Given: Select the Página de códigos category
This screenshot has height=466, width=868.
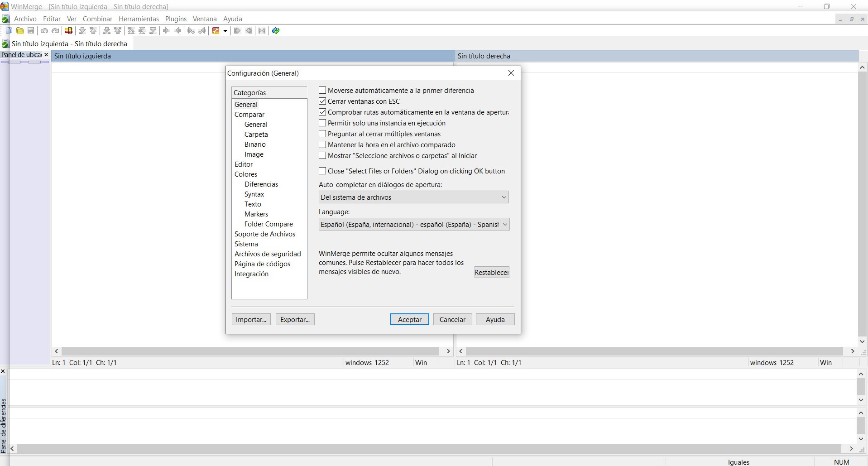Looking at the screenshot, I should click(263, 264).
